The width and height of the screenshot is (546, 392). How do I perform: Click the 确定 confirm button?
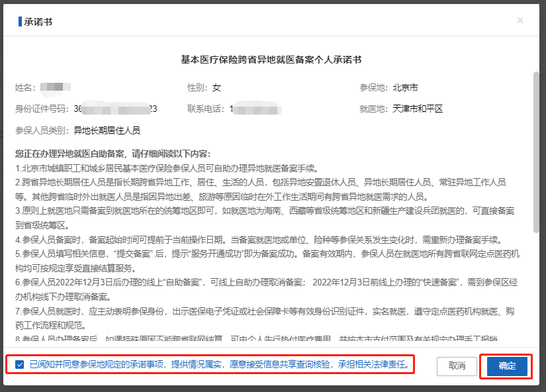506,366
